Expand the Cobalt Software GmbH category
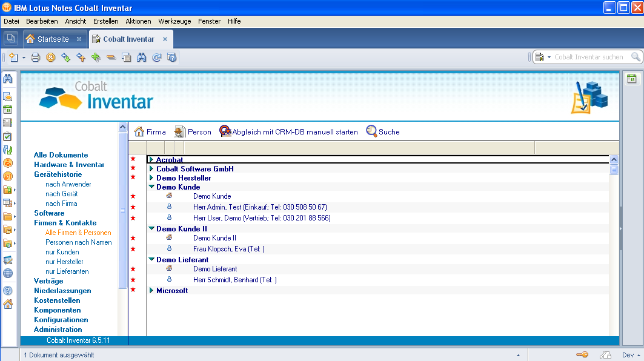The width and height of the screenshot is (644, 361). coord(151,169)
